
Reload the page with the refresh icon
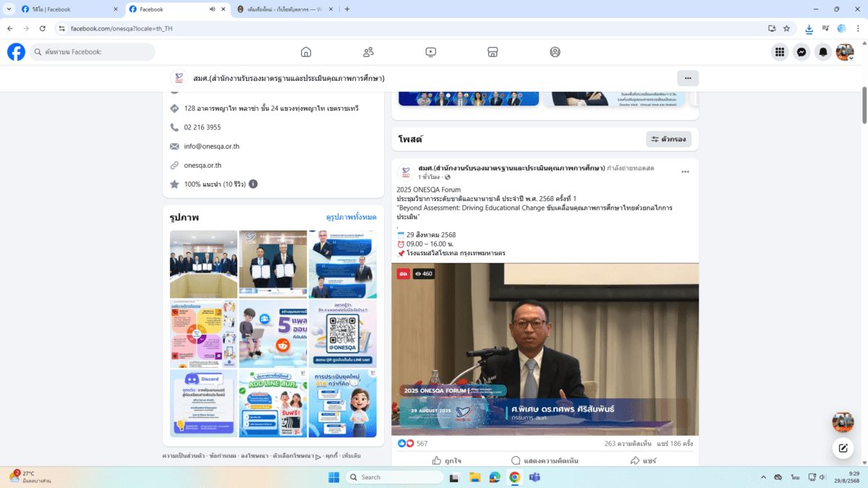click(x=43, y=28)
